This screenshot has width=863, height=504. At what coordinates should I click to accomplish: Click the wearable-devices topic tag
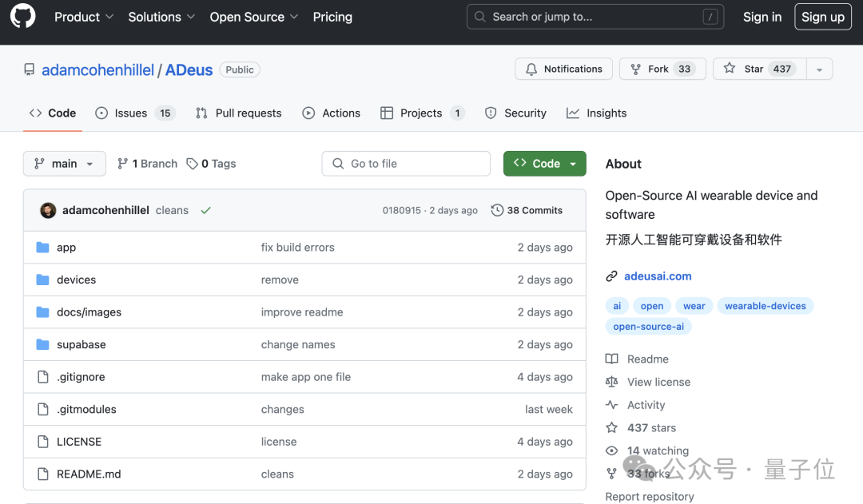click(765, 306)
